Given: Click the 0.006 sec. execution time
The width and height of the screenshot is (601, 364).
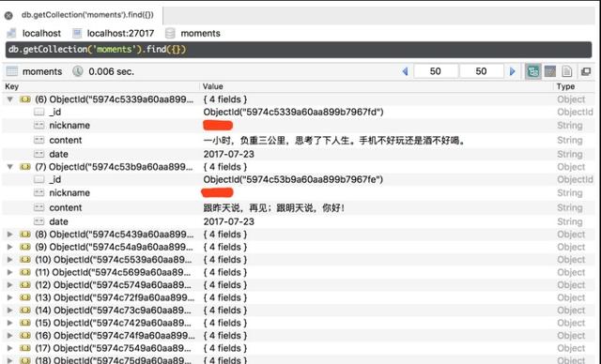Looking at the screenshot, I should pyautogui.click(x=111, y=71).
